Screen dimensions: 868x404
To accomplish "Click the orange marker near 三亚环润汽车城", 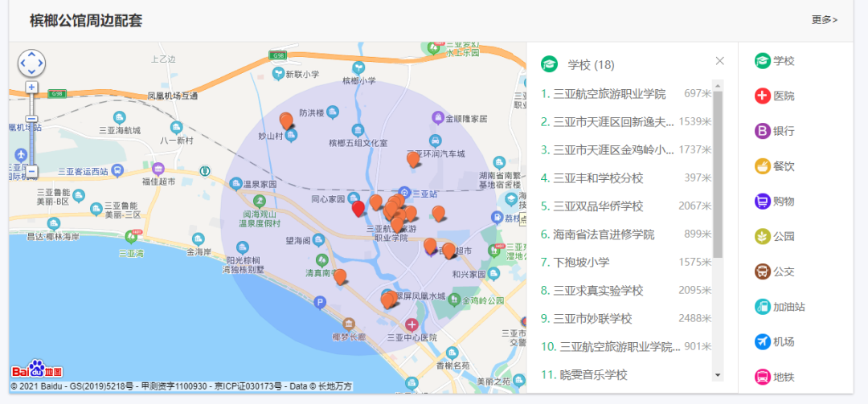I will pyautogui.click(x=413, y=159).
